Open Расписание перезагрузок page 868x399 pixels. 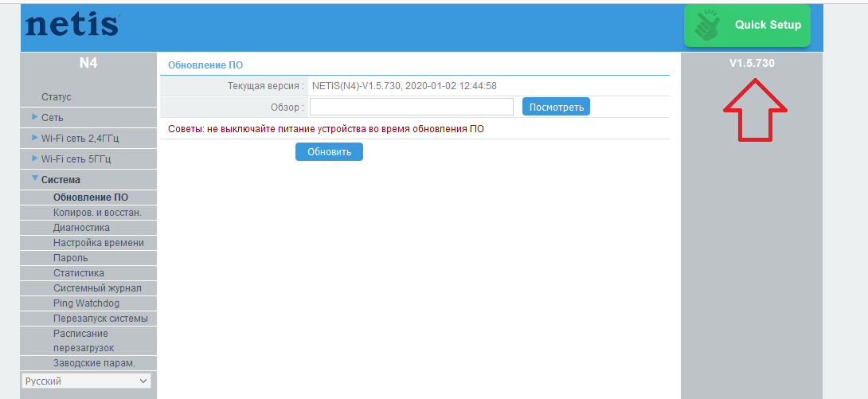coord(84,341)
